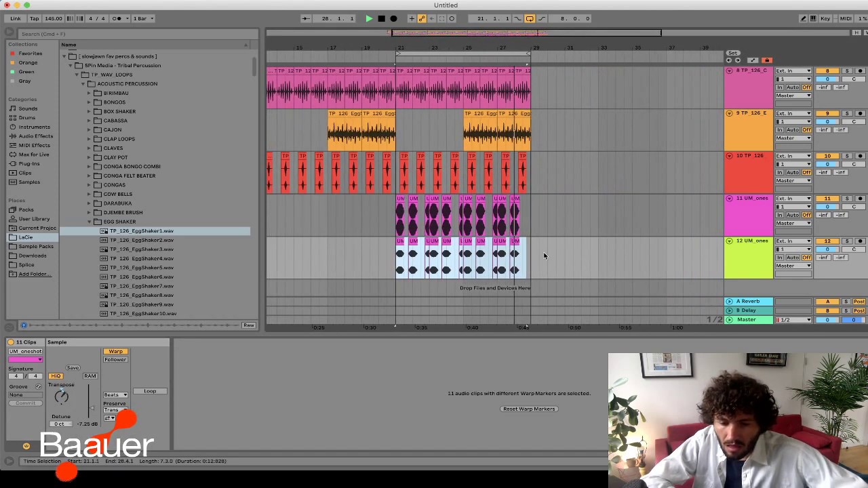Click the 145.00 tempo field
Screen dimensions: 868x488
53,18
